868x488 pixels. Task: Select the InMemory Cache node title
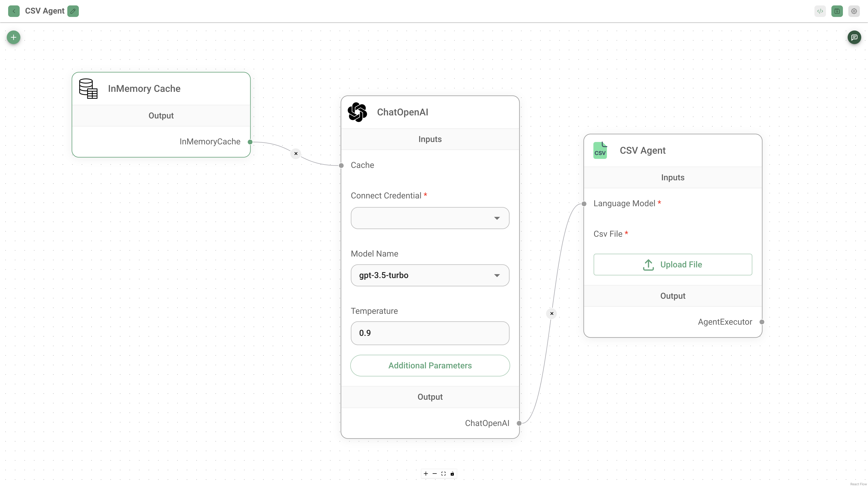tap(144, 89)
